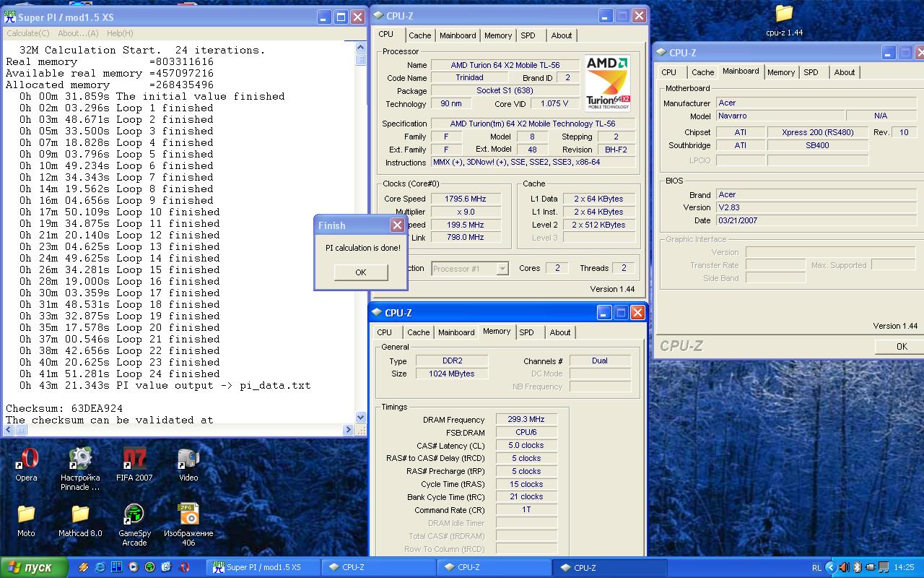This screenshot has width=924, height=578.
Task: Open the Mathcad 8.0 folder icon
Action: pyautogui.click(x=80, y=520)
